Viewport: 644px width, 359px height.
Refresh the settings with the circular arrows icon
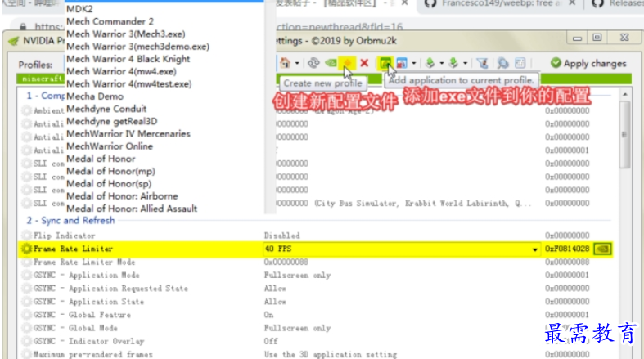(313, 63)
